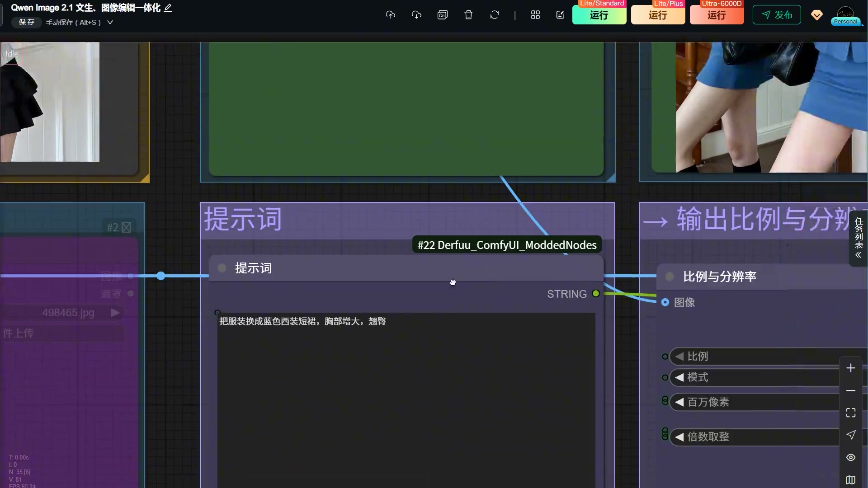Screen dimensions: 868x488
Task: Open the Cn translation icon in toolbar
Action: pos(443,15)
